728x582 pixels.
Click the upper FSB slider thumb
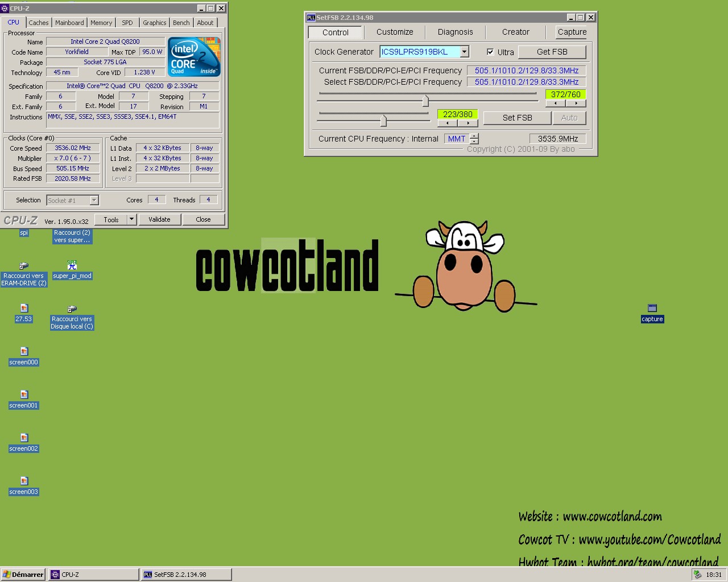[425, 101]
